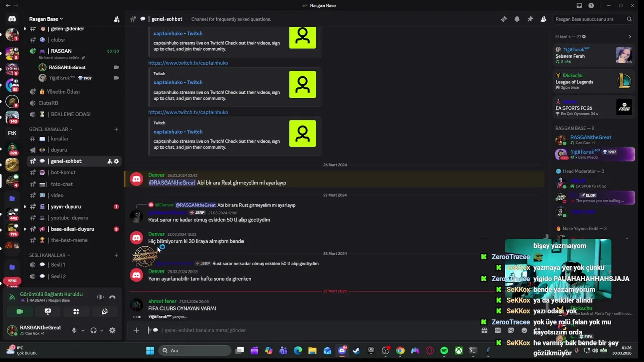
Task: Open the base-ailesi-duyuru channel
Action: [x=74, y=229]
